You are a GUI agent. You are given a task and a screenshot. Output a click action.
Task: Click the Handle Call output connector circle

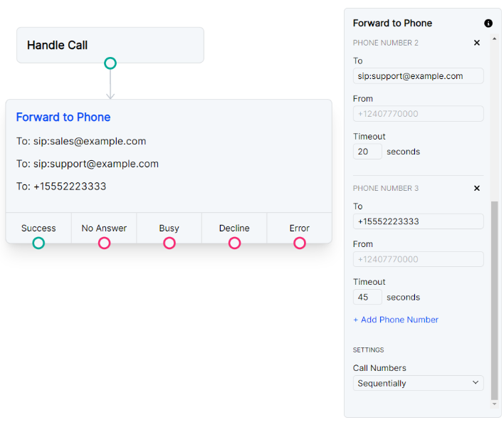pos(110,63)
